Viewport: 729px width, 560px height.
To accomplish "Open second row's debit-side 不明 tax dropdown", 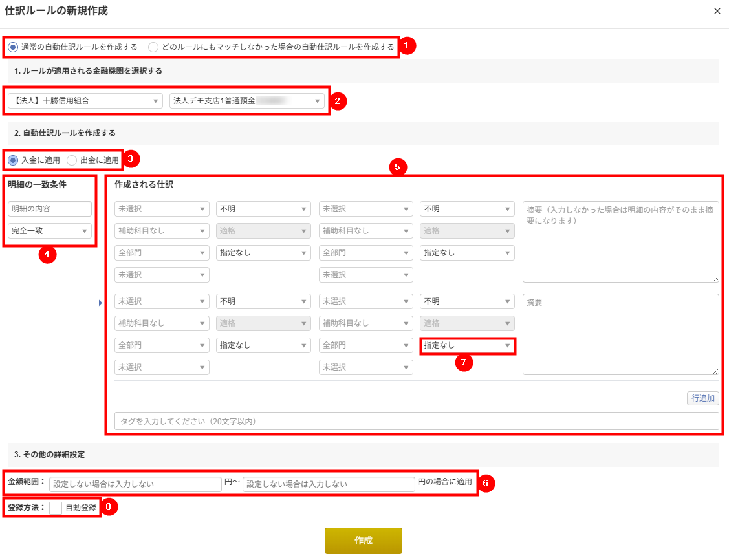I will (263, 301).
